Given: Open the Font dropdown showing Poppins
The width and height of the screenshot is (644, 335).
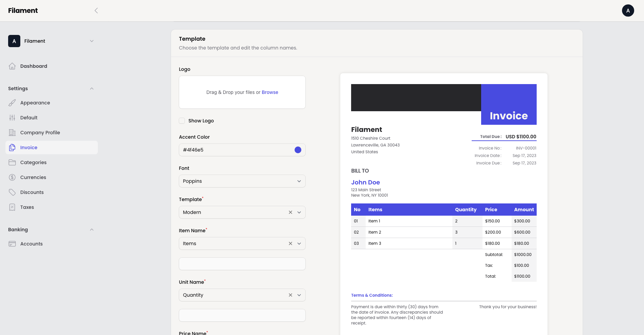Looking at the screenshot, I should point(242,181).
